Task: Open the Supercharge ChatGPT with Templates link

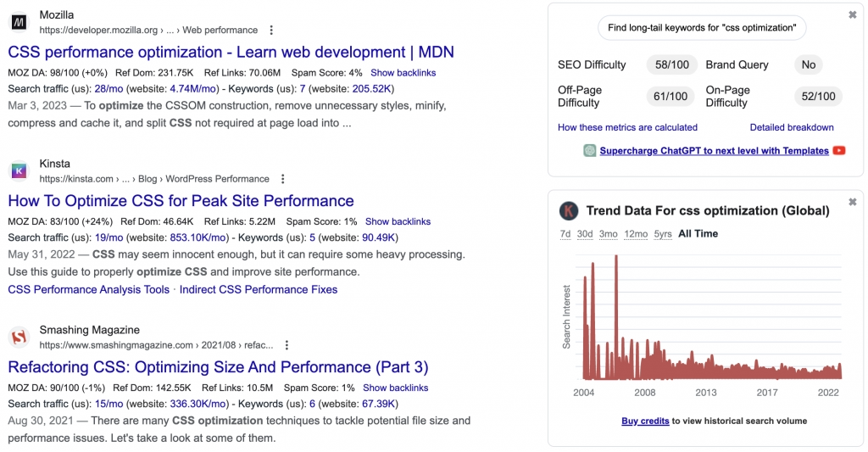Action: tap(714, 151)
